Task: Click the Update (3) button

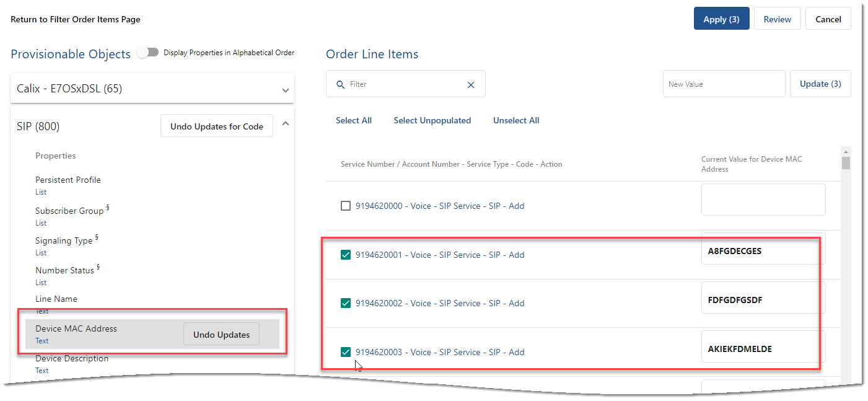Action: coord(820,84)
